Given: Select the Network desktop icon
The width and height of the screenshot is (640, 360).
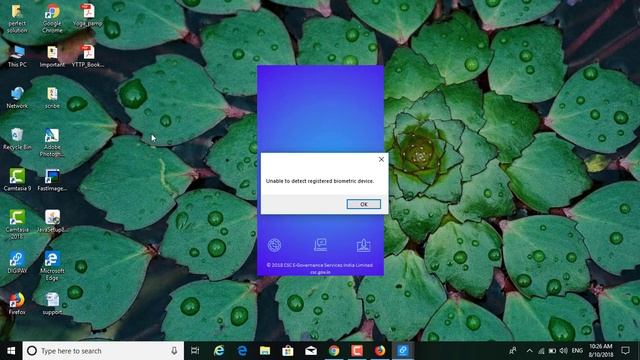Looking at the screenshot, I should tap(17, 98).
